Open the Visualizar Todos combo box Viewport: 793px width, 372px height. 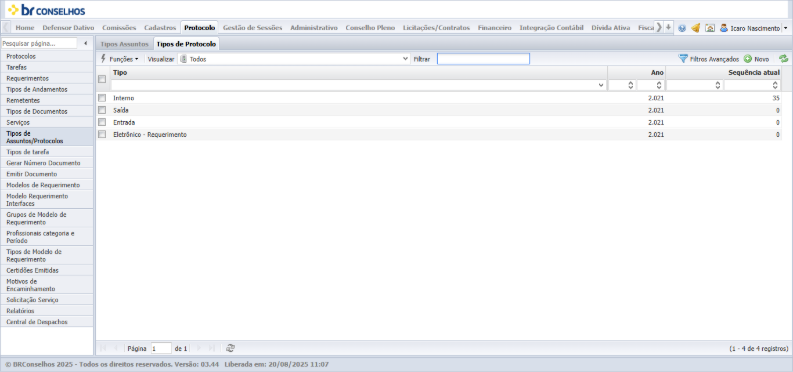[x=294, y=59]
